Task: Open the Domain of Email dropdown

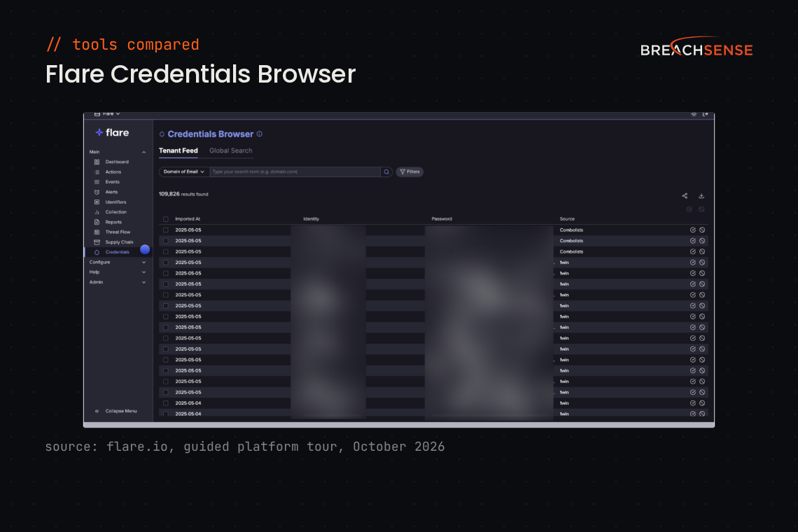Action: pyautogui.click(x=183, y=171)
